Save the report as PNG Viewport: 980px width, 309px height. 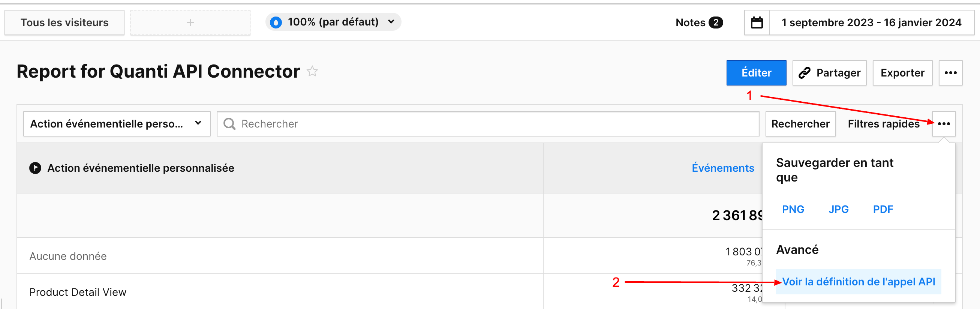[793, 209]
